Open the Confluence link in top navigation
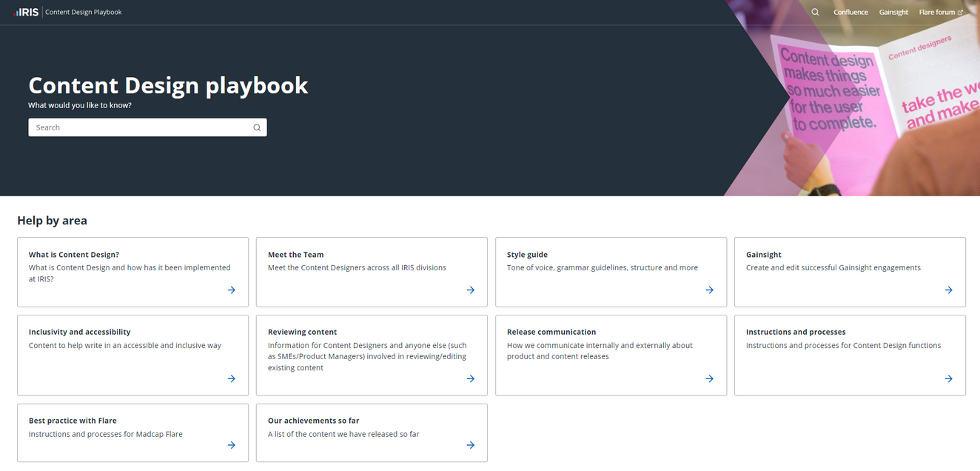980x471 pixels. (x=850, y=12)
